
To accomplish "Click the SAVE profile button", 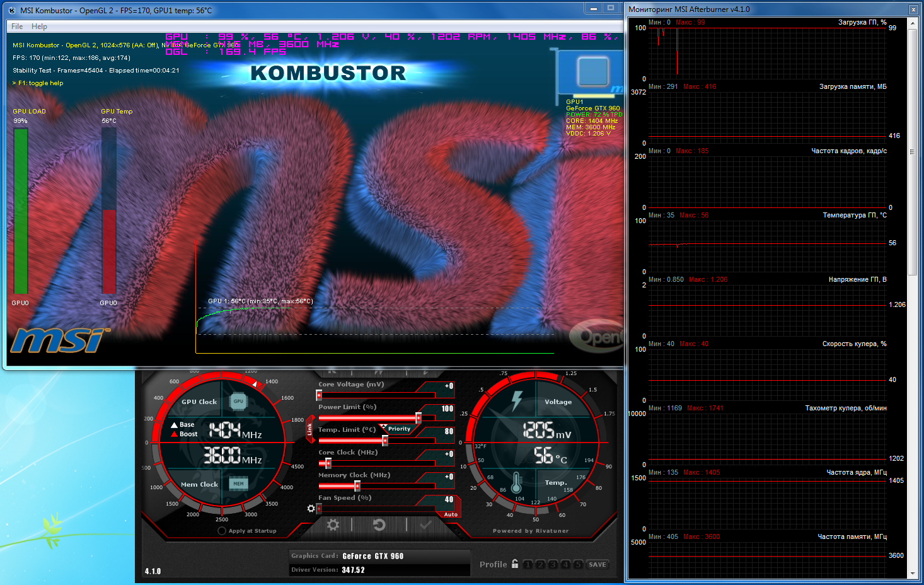I will point(598,564).
